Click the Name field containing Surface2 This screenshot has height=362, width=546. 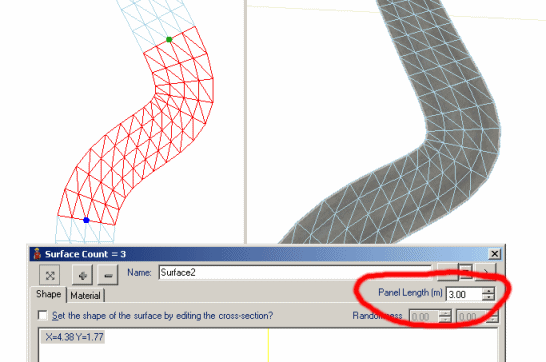295,273
